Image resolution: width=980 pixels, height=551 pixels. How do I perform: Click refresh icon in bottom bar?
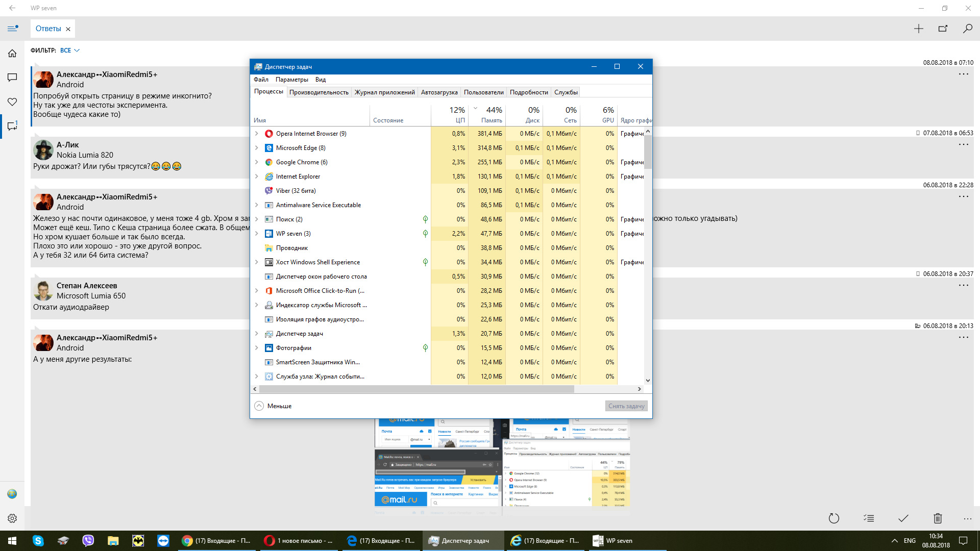tap(834, 518)
